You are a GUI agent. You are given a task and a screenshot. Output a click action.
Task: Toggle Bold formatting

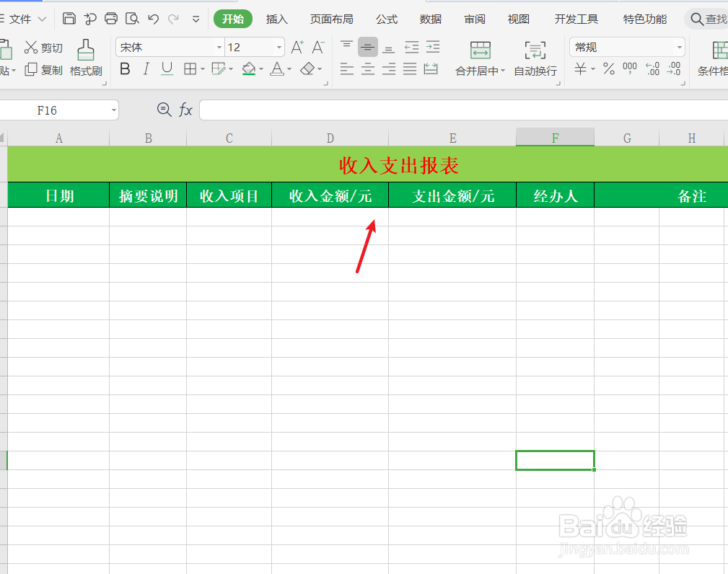coord(124,69)
